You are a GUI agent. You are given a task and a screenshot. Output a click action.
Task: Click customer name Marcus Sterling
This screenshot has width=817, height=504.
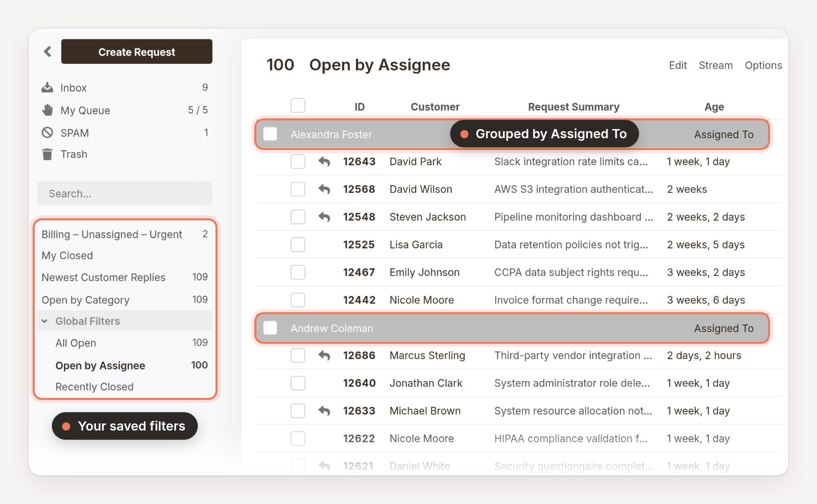point(427,356)
